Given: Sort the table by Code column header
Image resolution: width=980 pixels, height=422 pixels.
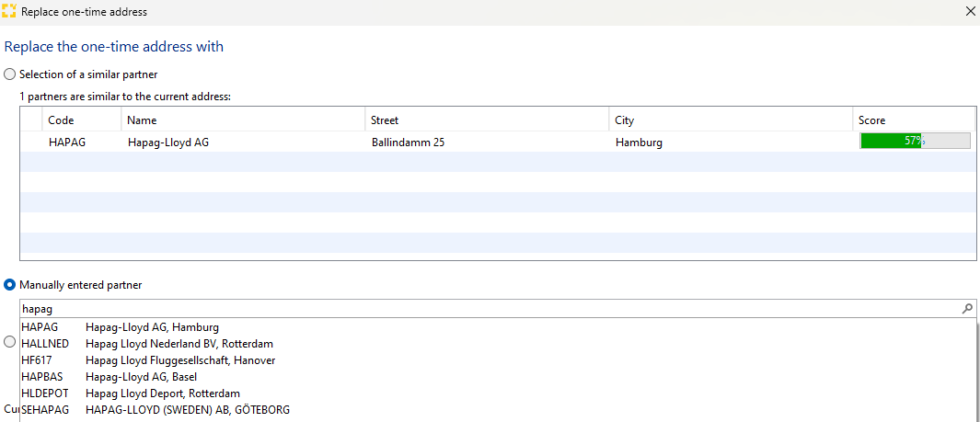Looking at the screenshot, I should [81, 120].
